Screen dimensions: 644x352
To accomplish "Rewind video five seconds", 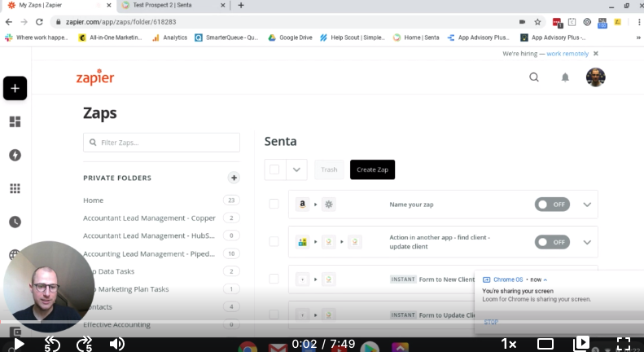I will (x=52, y=344).
